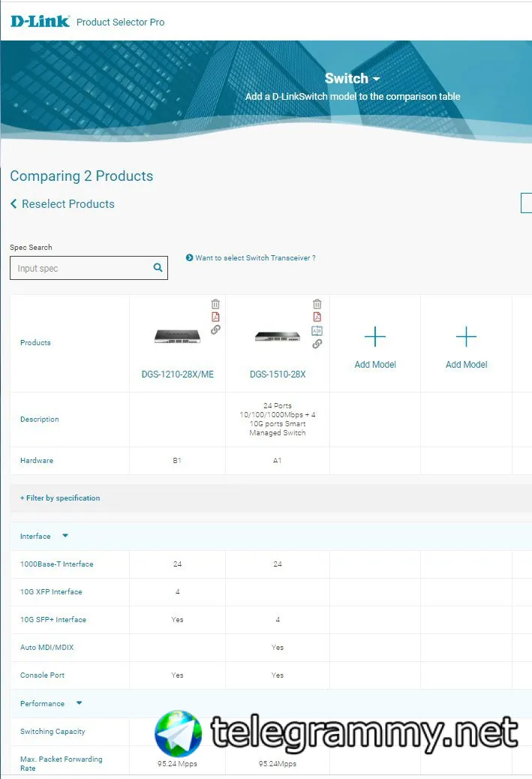Viewport: 532px width, 779px height.
Task: Click the D-Link logo
Action: pyautogui.click(x=40, y=21)
